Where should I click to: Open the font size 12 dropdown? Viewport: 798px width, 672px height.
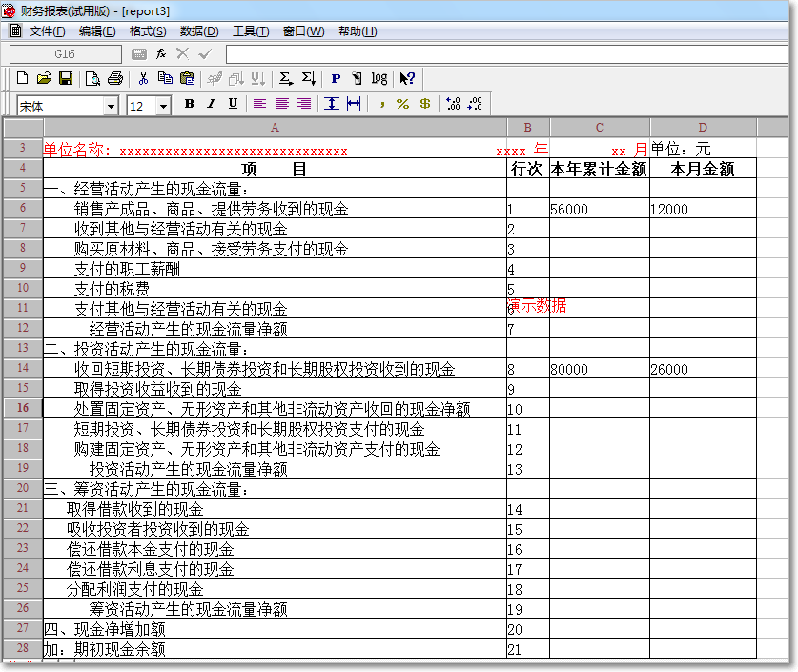(163, 104)
